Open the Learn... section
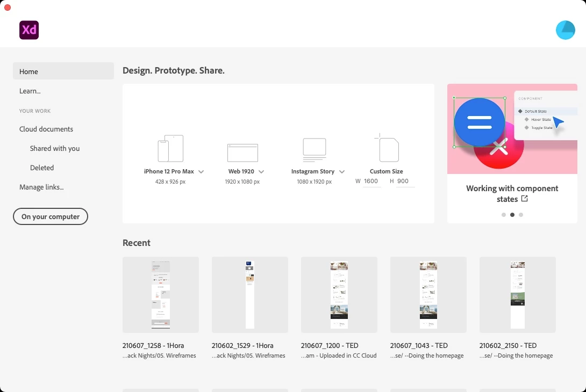 tap(30, 91)
